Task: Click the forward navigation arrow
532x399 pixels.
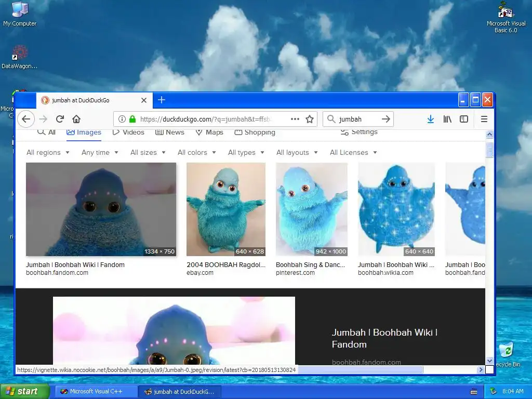Action: point(43,119)
